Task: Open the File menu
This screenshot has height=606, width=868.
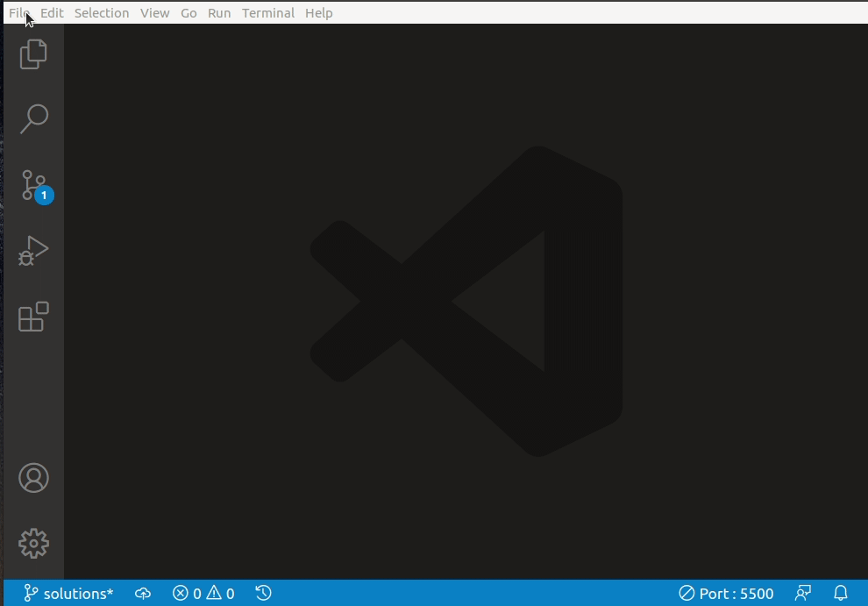Action: pos(18,13)
